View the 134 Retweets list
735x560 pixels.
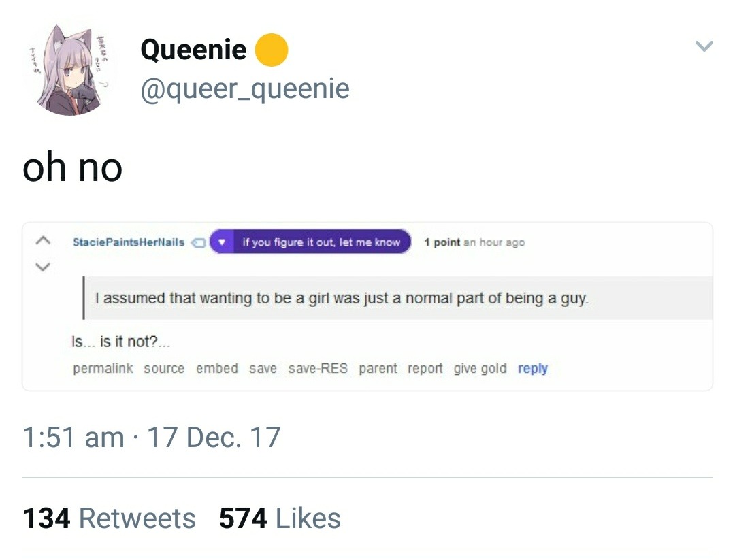point(109,518)
